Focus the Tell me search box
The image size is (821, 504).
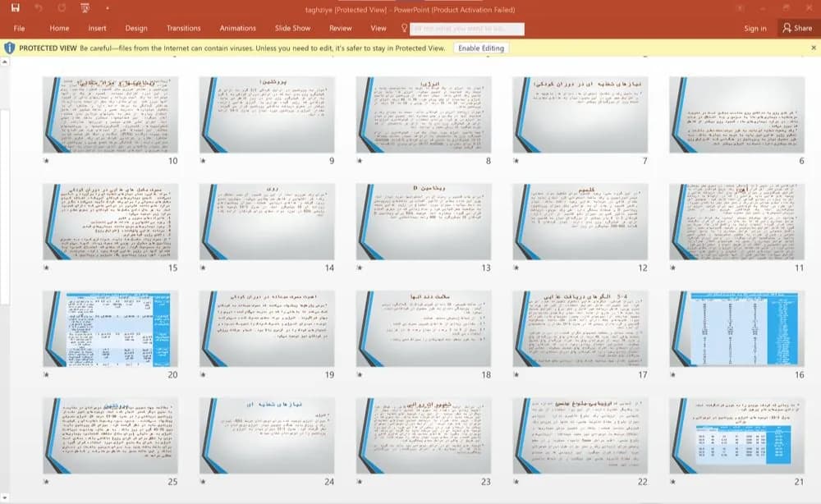[467, 29]
